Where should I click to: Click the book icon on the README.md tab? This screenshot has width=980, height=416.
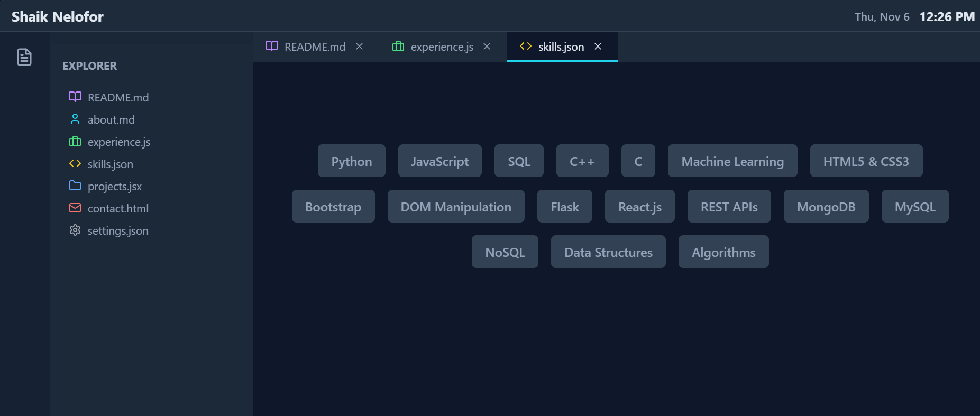[x=272, y=46]
